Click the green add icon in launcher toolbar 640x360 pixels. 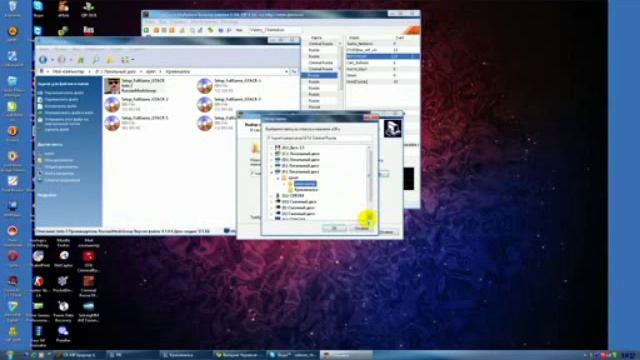146,30
